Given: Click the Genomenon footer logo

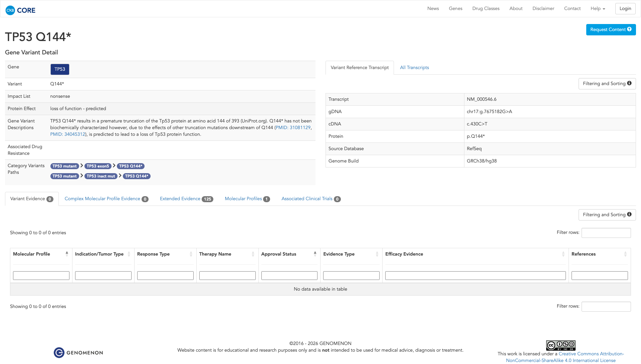Looking at the screenshot, I should pyautogui.click(x=78, y=353).
